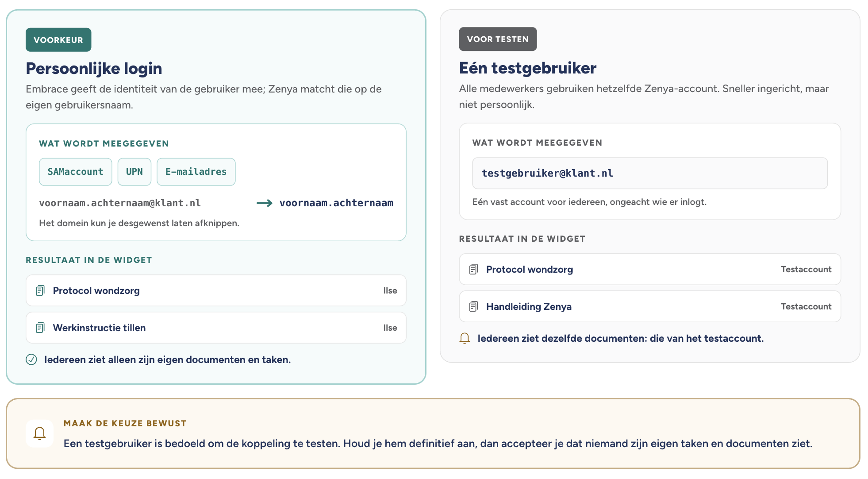This screenshot has width=868, height=479.
Task: Click the document icon next to Handleiding Zenya
Action: (x=473, y=306)
